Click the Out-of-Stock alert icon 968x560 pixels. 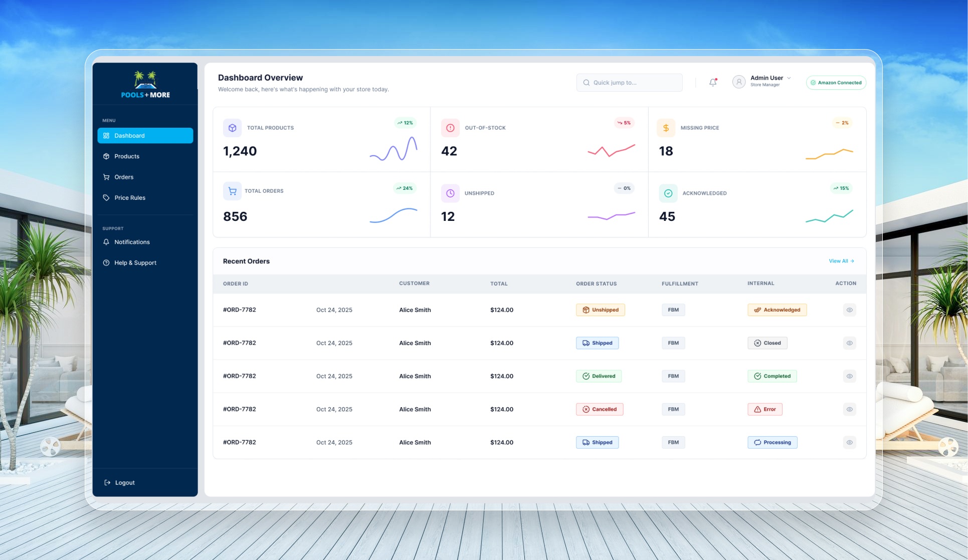tap(450, 128)
